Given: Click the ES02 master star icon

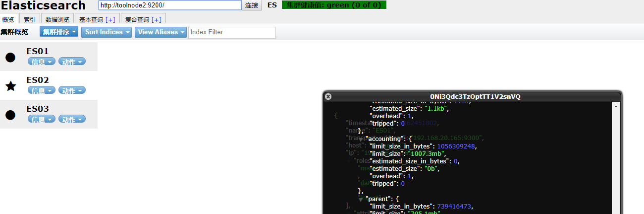Looking at the screenshot, I should tap(10, 86).
